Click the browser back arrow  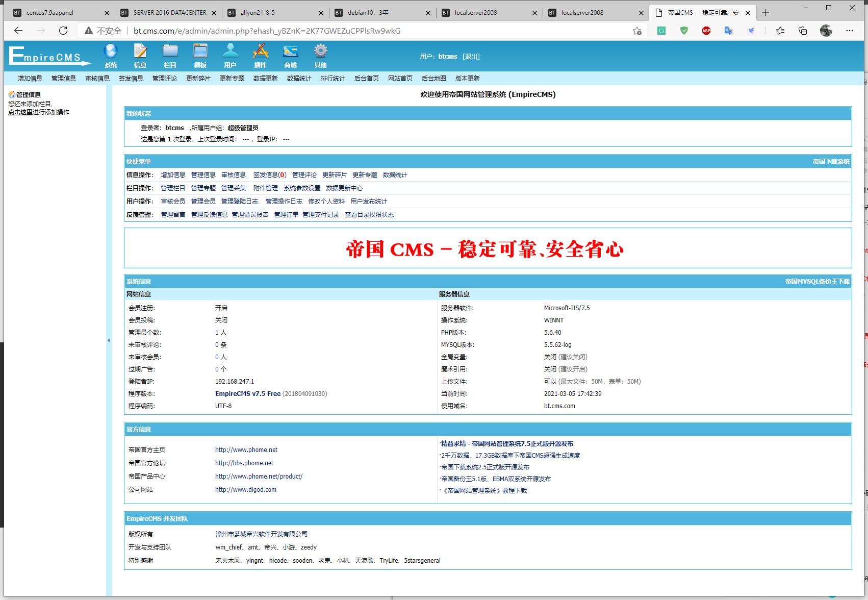tap(18, 31)
